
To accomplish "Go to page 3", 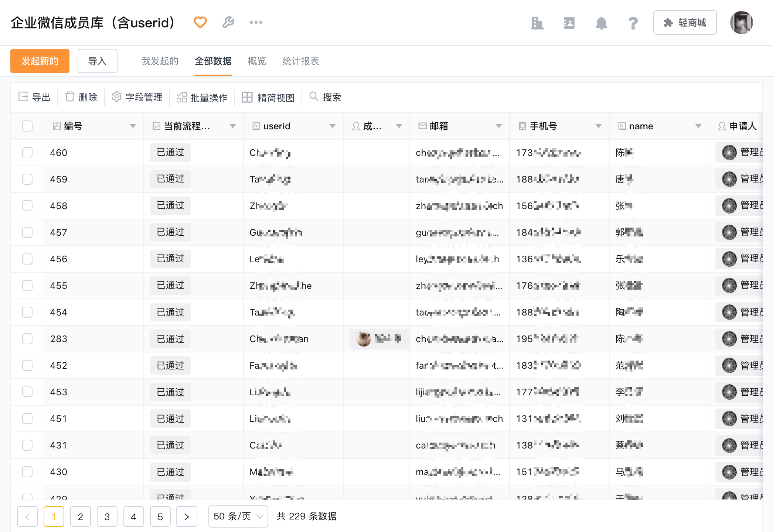I will click(x=107, y=516).
